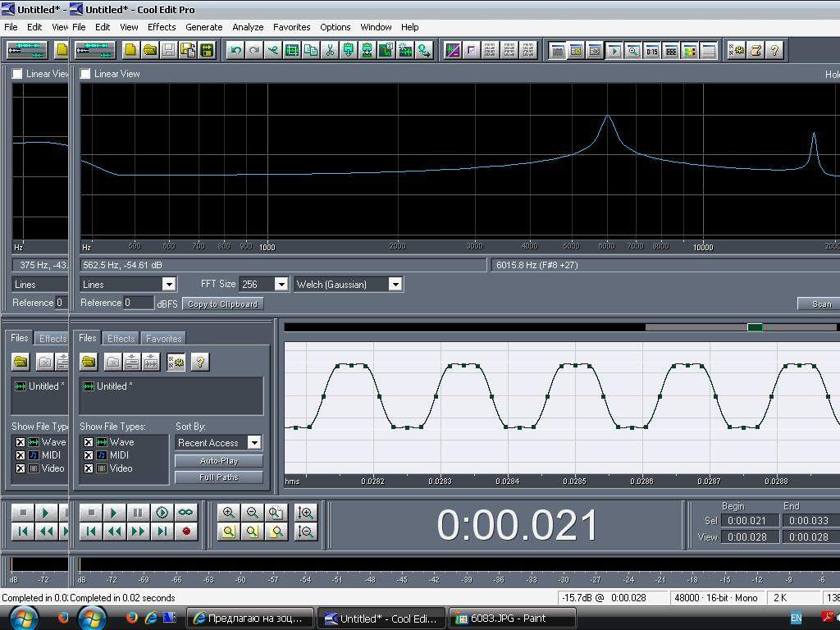This screenshot has width=840, height=630.
Task: Open the Generate menu
Action: click(203, 27)
